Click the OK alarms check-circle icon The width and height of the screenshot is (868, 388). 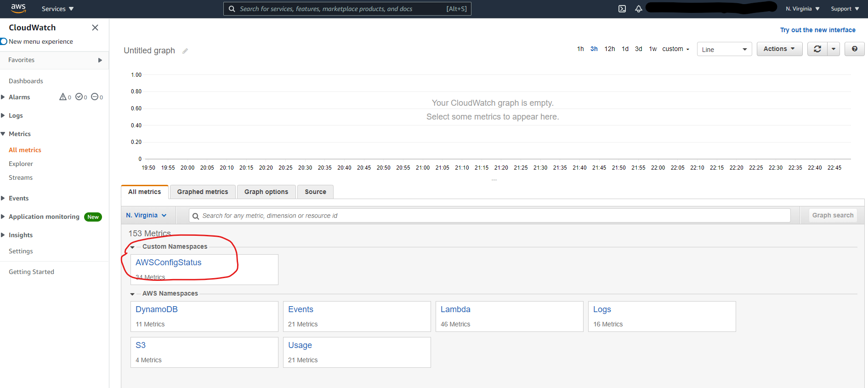click(x=79, y=97)
